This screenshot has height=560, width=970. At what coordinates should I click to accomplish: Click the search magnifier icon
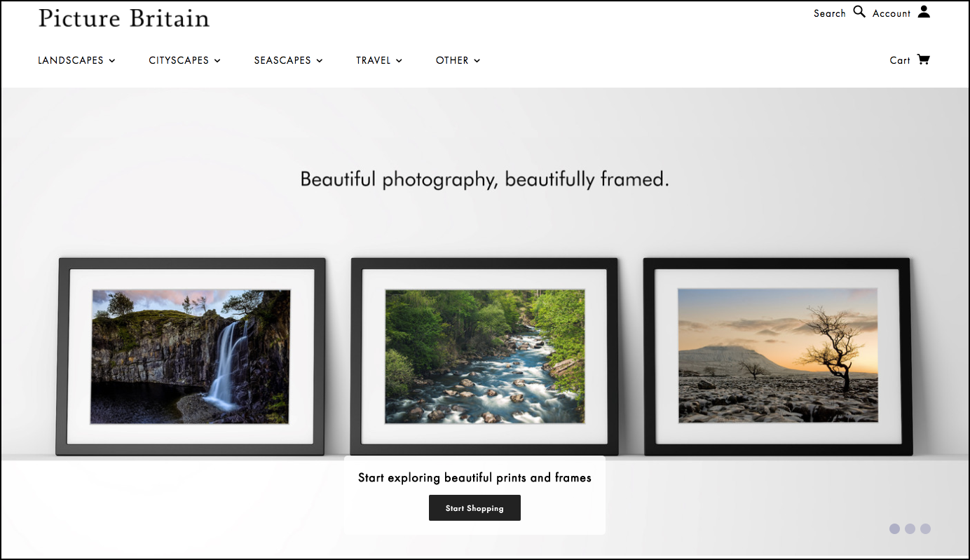(859, 12)
